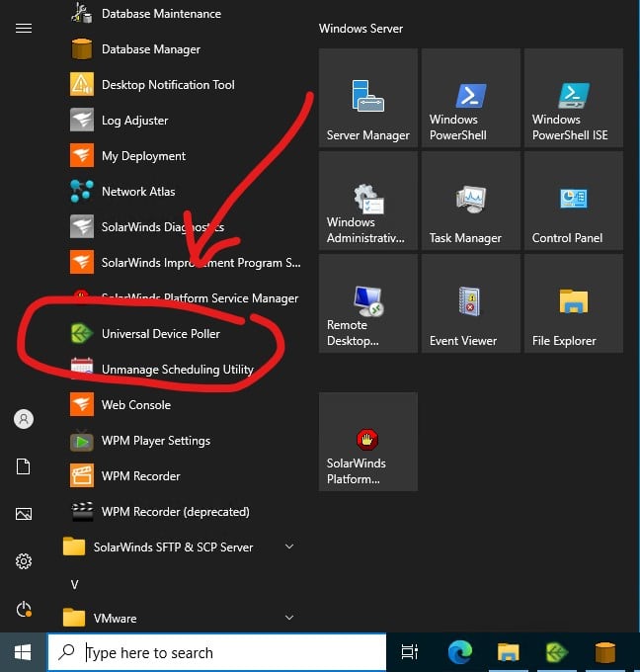640x672 pixels.
Task: Open File Explorer from the taskbar
Action: pyautogui.click(x=509, y=652)
